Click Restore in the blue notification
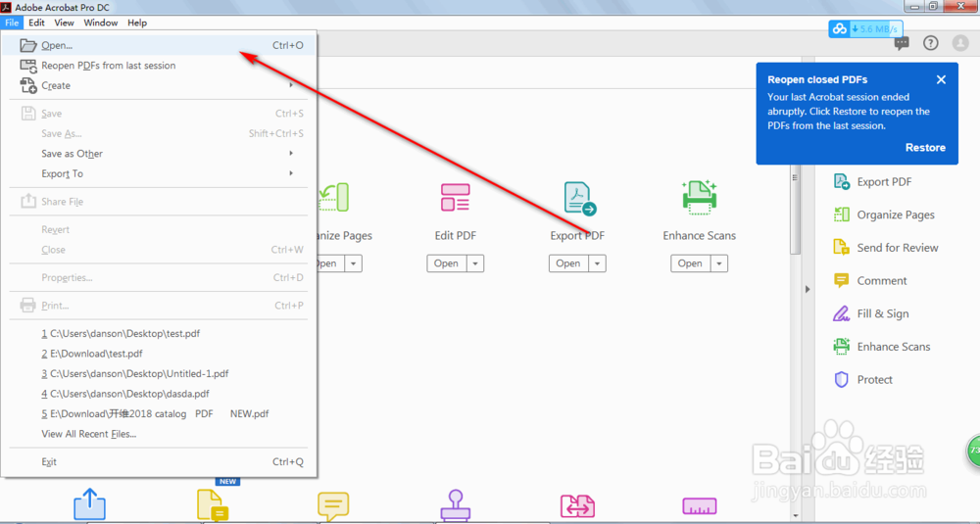Image resolution: width=980 pixels, height=524 pixels. click(925, 147)
